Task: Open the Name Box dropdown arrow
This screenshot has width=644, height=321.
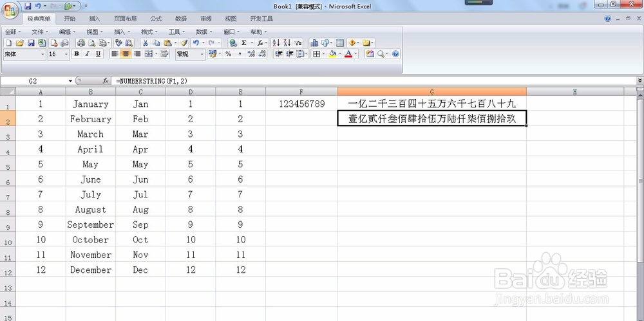Action: (x=70, y=81)
